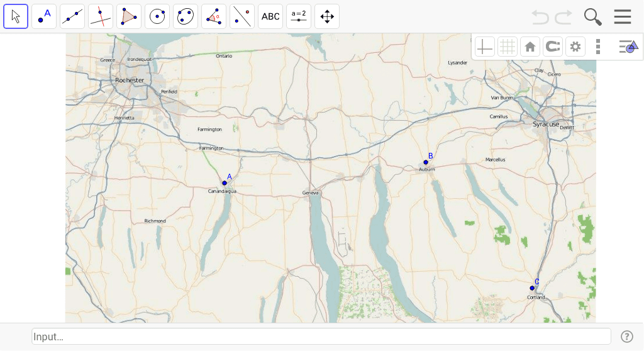This screenshot has width=644, height=351.
Task: Select point A at Canandaigua
Action: pyautogui.click(x=225, y=183)
